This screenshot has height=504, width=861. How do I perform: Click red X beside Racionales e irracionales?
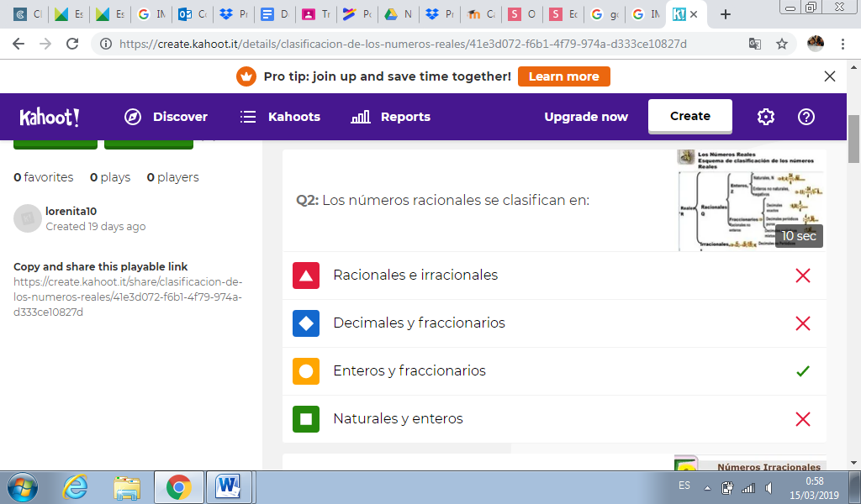(x=803, y=276)
